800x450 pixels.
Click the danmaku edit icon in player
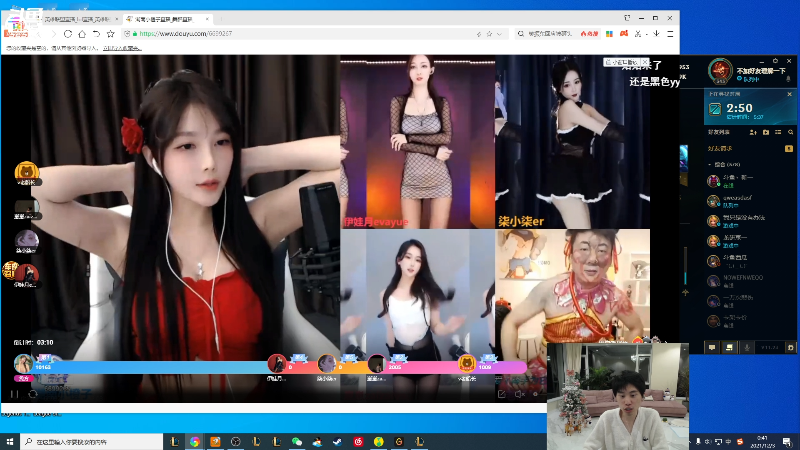[x=502, y=394]
